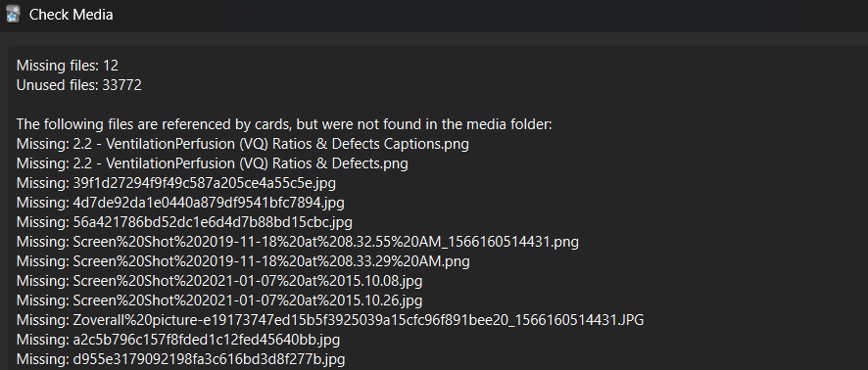Select the 8.33.29 AM screenshot png entry
Screen dimensions: 868x370
243,261
